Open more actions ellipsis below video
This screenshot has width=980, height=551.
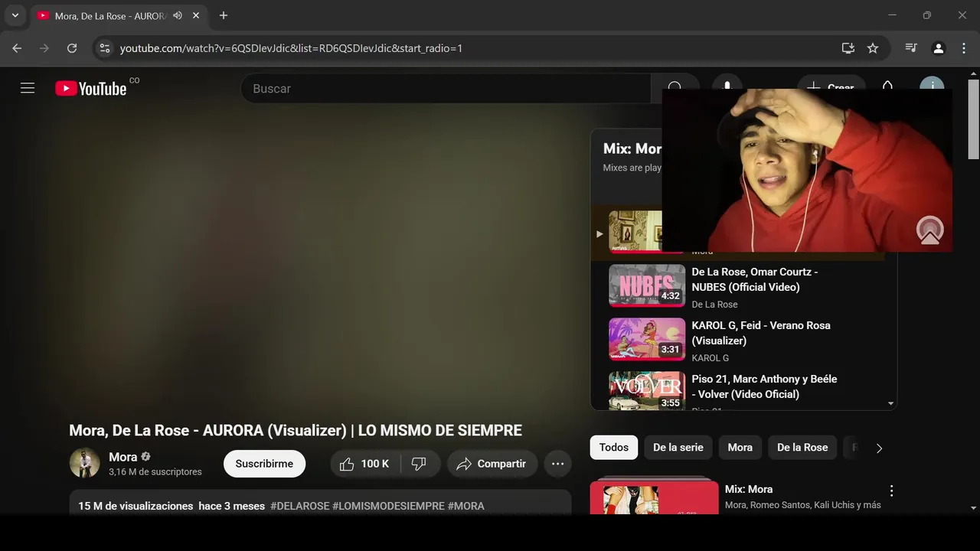(557, 464)
